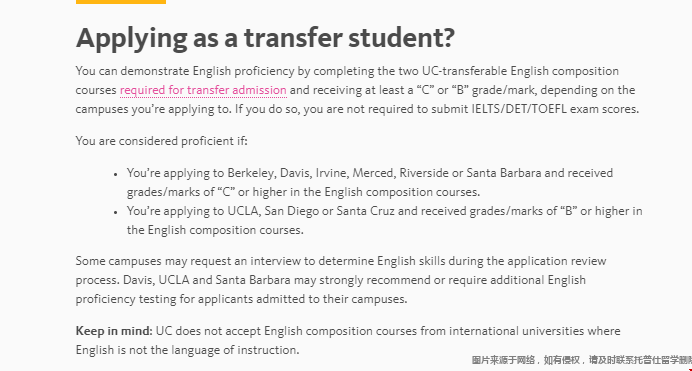Select the bullet marker before the Berkeley item

tap(116, 174)
